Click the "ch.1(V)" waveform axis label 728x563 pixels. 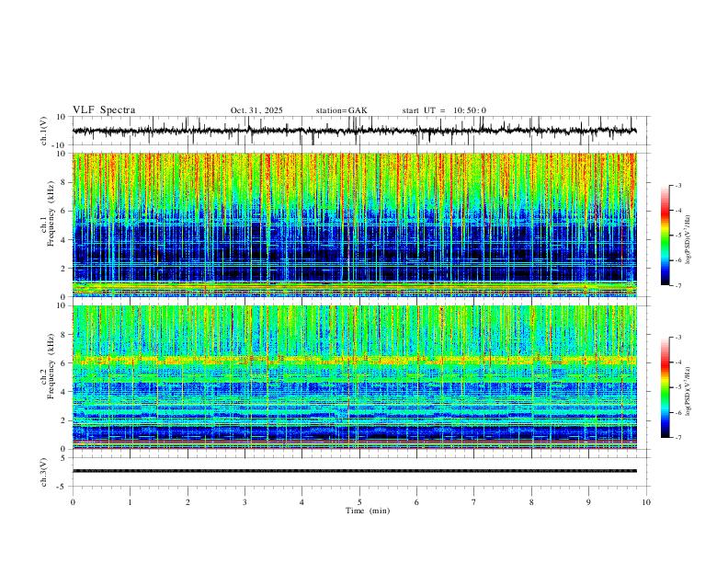click(x=44, y=131)
